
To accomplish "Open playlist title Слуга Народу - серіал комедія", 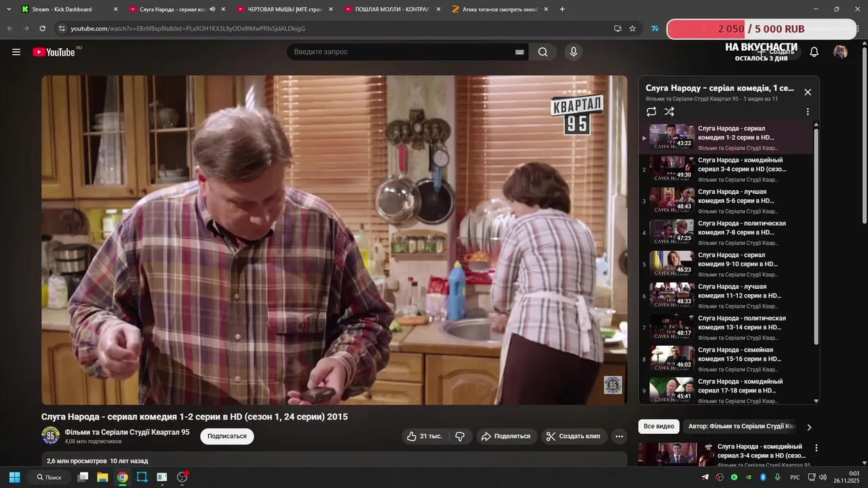I will point(719,88).
